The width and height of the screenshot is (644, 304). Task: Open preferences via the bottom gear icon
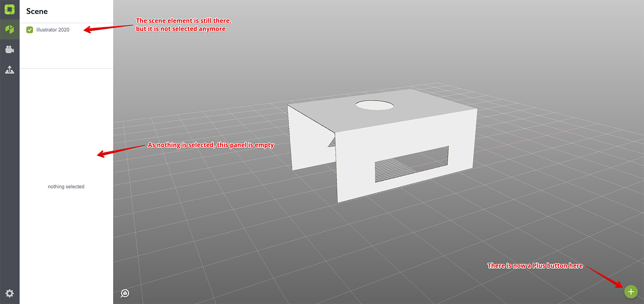click(9, 294)
